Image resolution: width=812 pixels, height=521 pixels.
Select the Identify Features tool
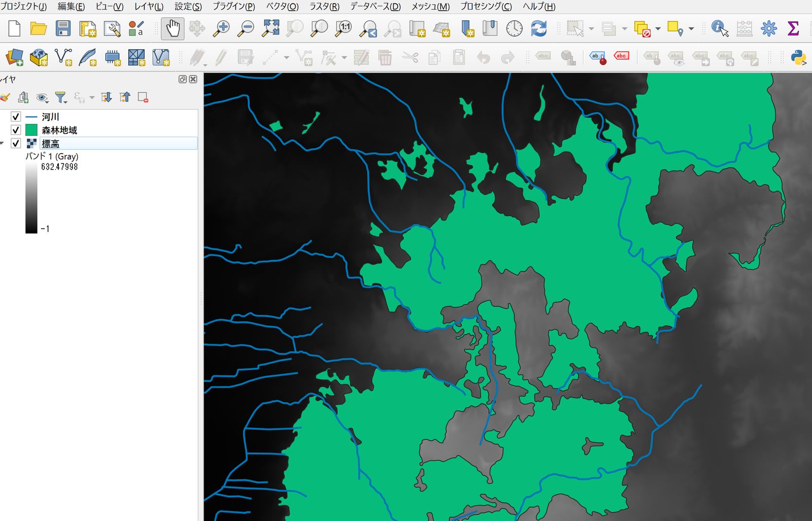pos(720,28)
